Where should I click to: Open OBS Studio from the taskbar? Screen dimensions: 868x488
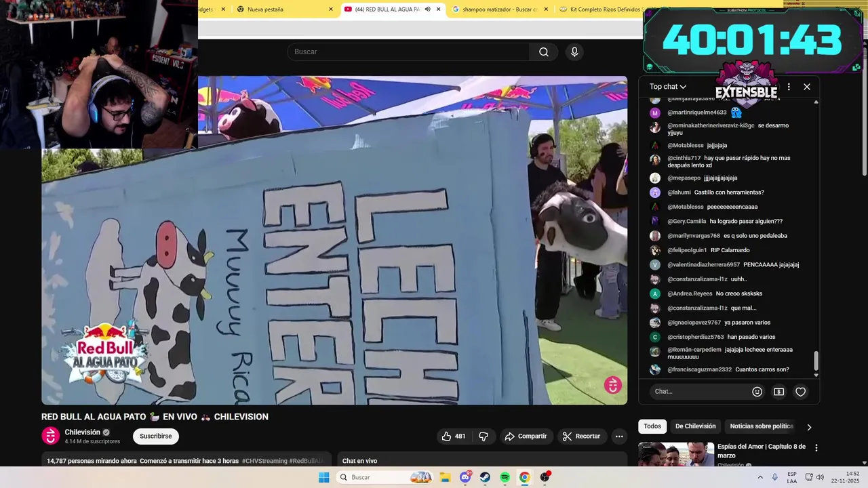point(545,477)
